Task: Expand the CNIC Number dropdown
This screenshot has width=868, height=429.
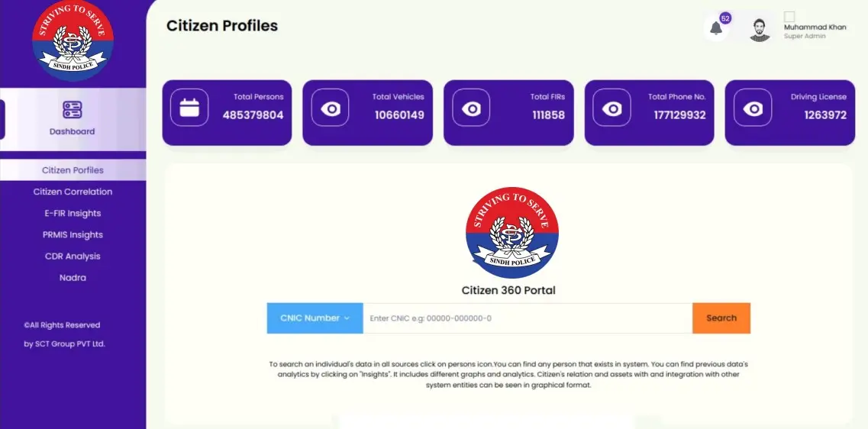Action: pos(315,318)
